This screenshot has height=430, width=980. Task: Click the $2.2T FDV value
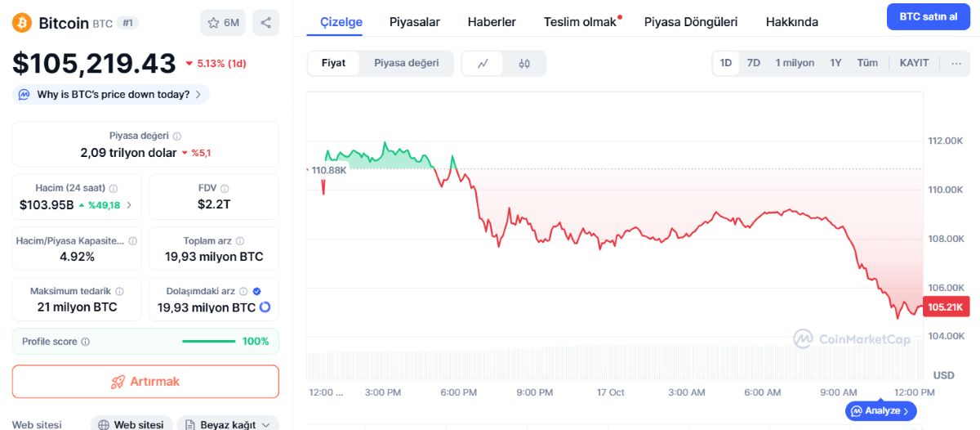pyautogui.click(x=214, y=205)
